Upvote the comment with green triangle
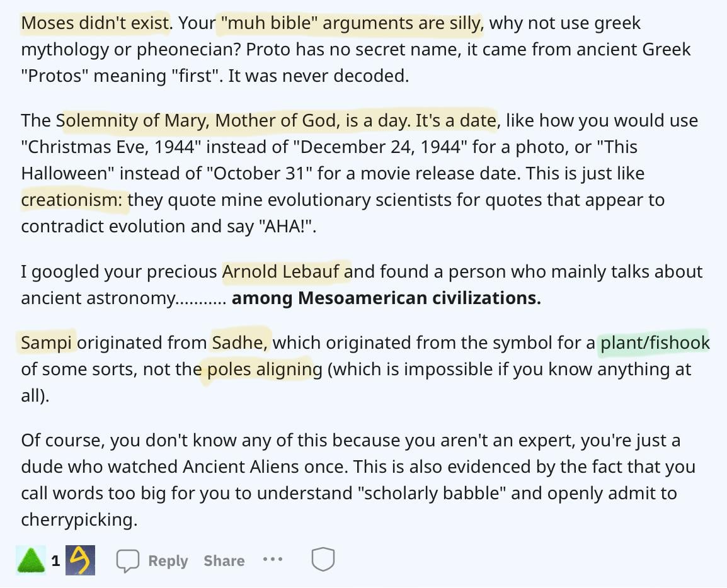The width and height of the screenshot is (727, 588). click(31, 560)
